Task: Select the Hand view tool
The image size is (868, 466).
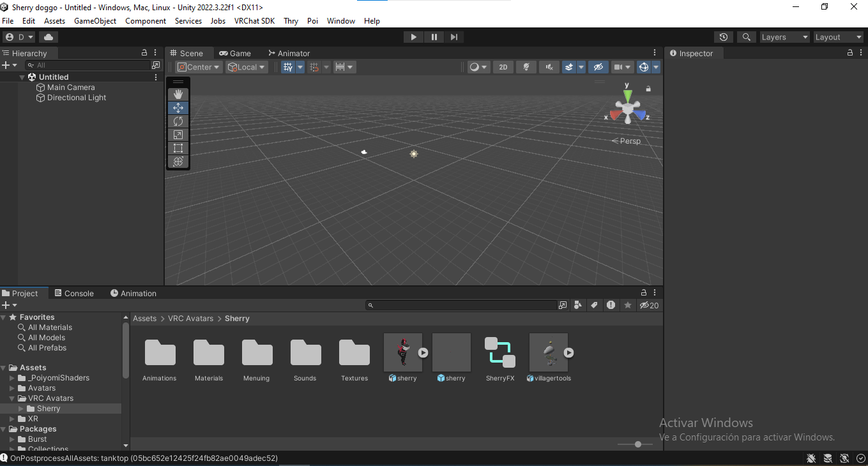Action: coord(178,94)
